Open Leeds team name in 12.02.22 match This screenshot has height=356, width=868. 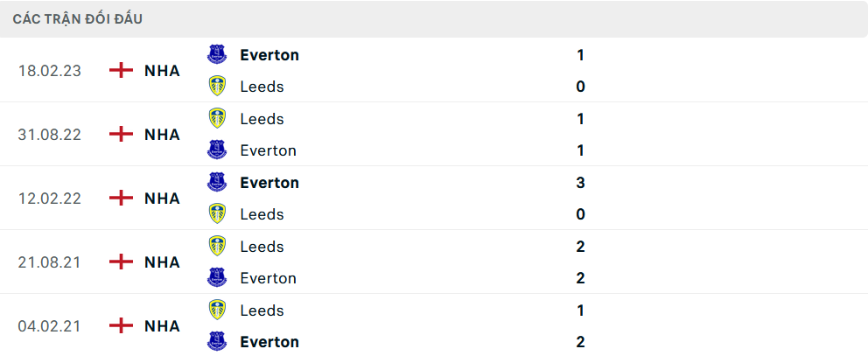coord(262,214)
